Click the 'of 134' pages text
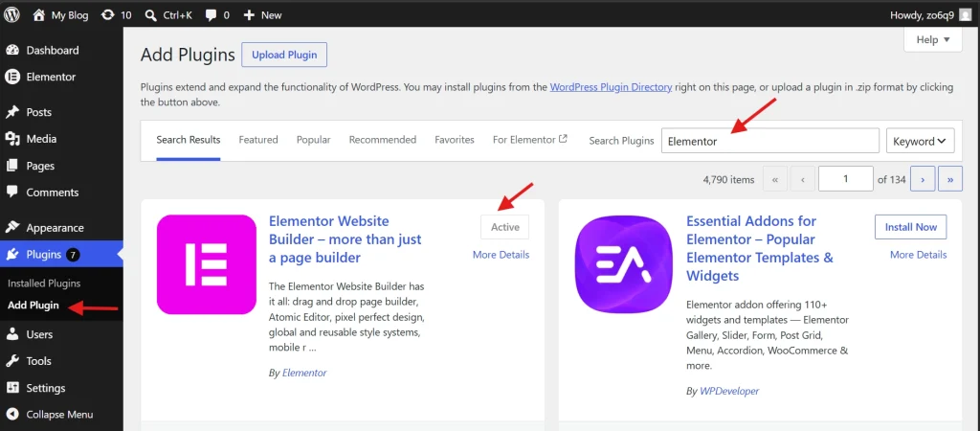 pos(891,179)
